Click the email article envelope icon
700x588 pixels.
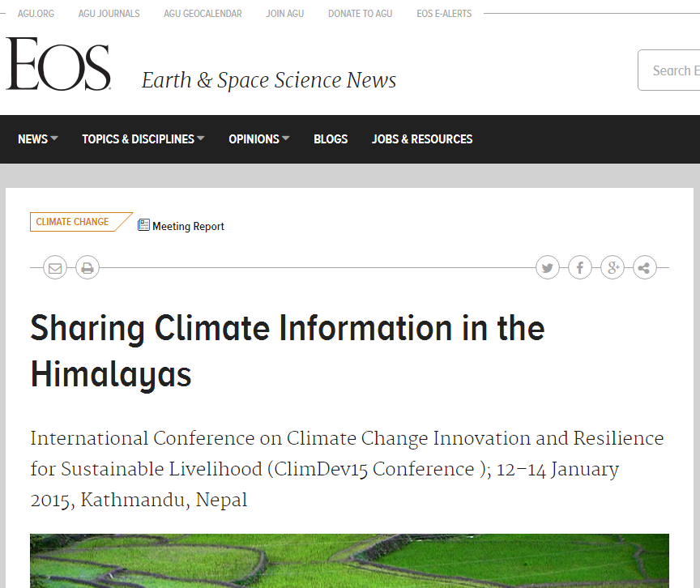[55, 268]
